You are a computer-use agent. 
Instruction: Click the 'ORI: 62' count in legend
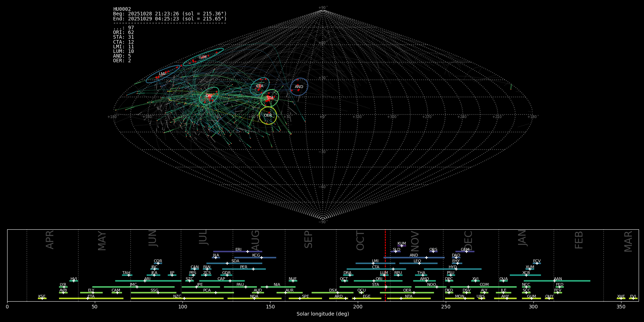pyautogui.click(x=123, y=33)
